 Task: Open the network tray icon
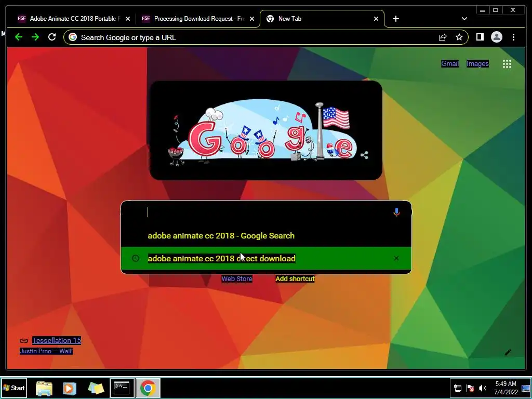(458, 388)
